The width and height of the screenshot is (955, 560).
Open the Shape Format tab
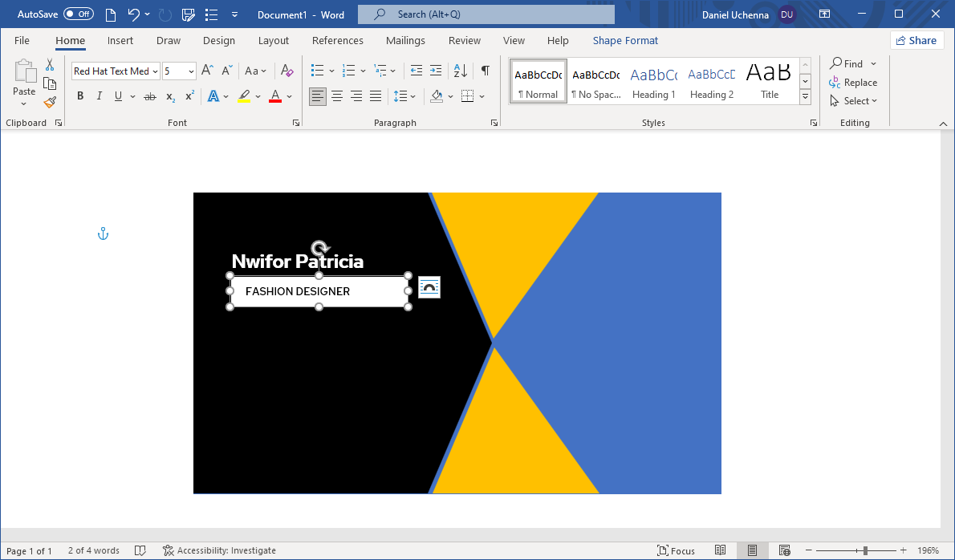(x=625, y=41)
